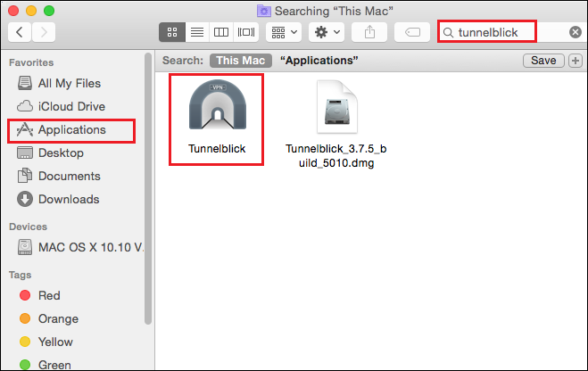
Task: Zoom the window with the green button
Action: pos(49,11)
